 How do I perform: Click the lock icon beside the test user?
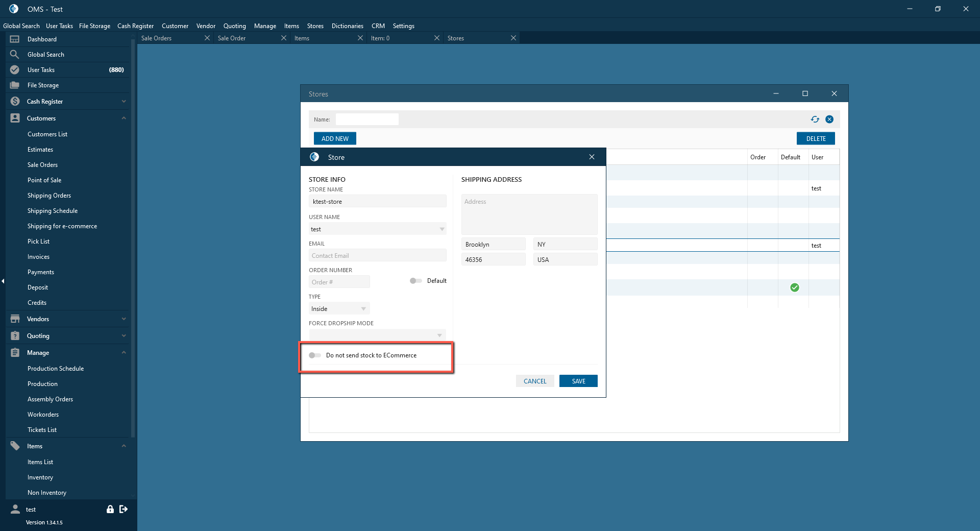pos(110,509)
